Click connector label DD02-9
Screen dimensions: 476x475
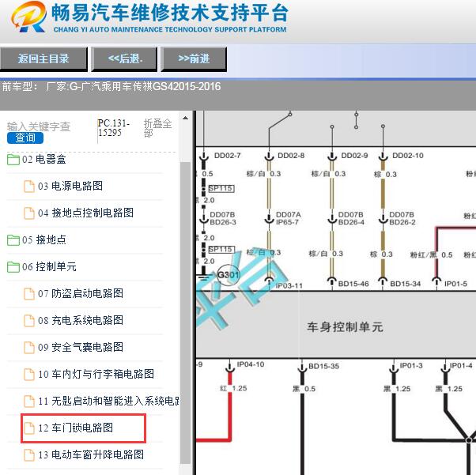click(354, 156)
